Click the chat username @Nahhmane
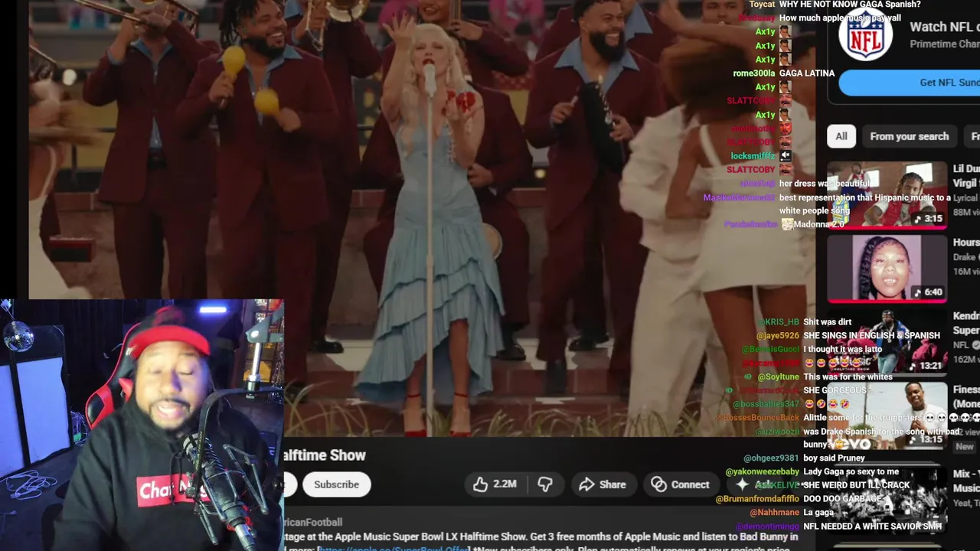This screenshot has width=980, height=551. tap(775, 513)
